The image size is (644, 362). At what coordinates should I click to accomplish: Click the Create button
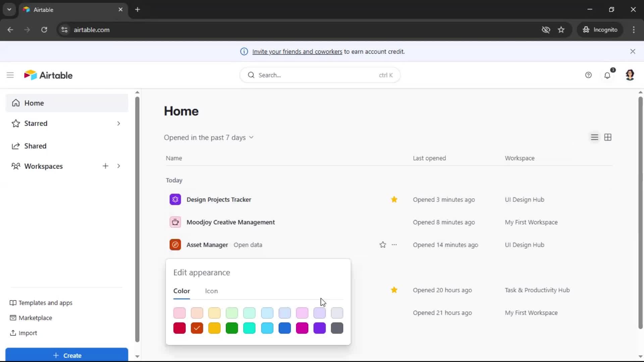67,355
